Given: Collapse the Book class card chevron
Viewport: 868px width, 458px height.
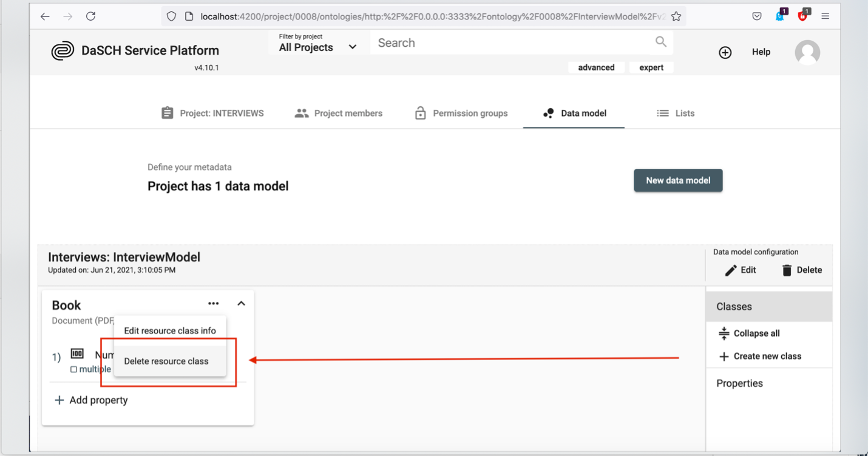Looking at the screenshot, I should point(241,304).
